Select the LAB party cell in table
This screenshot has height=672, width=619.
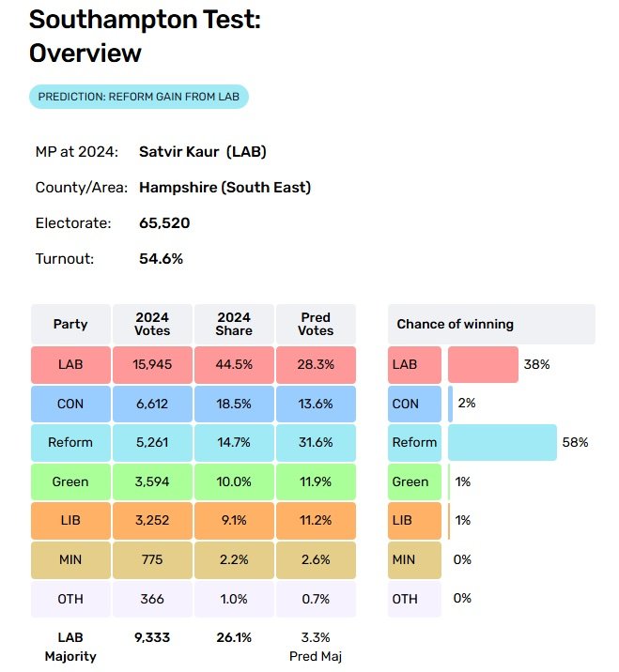coord(70,364)
